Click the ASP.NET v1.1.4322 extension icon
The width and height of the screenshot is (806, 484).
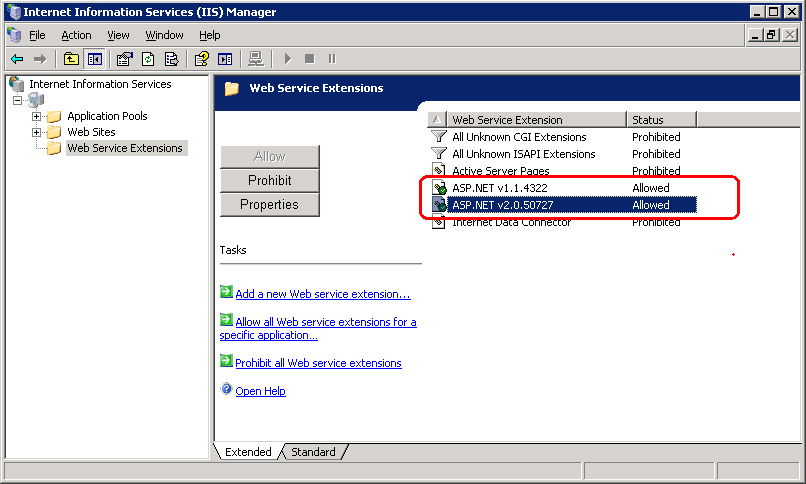(439, 188)
